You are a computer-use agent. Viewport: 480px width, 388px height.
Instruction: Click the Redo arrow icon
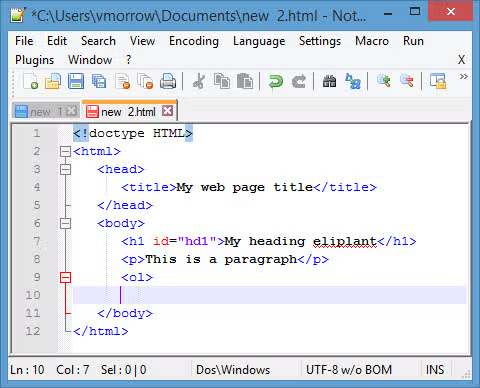pyautogui.click(x=299, y=81)
